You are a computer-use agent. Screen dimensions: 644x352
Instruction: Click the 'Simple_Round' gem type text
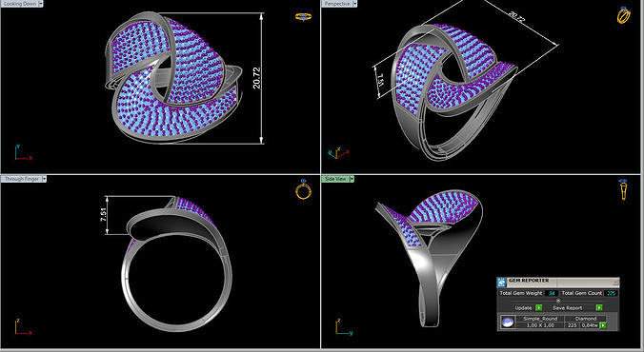pyautogui.click(x=540, y=319)
